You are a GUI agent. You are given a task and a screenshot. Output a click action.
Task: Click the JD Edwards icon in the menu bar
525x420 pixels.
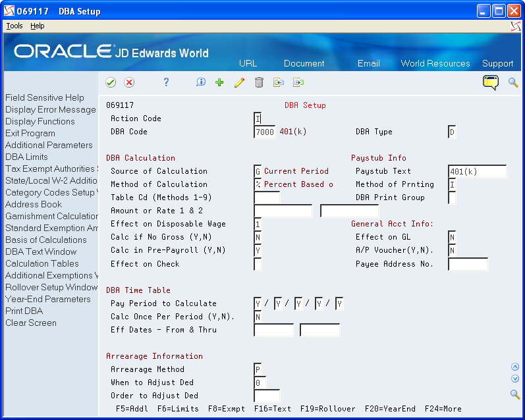(x=516, y=26)
